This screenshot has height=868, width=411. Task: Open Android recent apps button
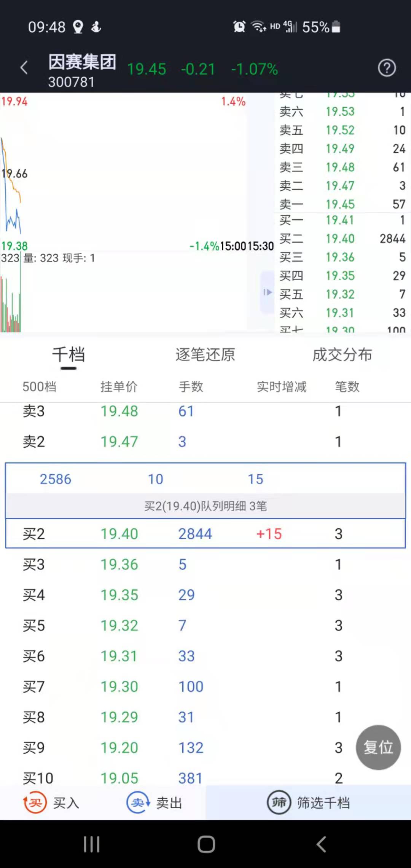(x=92, y=844)
